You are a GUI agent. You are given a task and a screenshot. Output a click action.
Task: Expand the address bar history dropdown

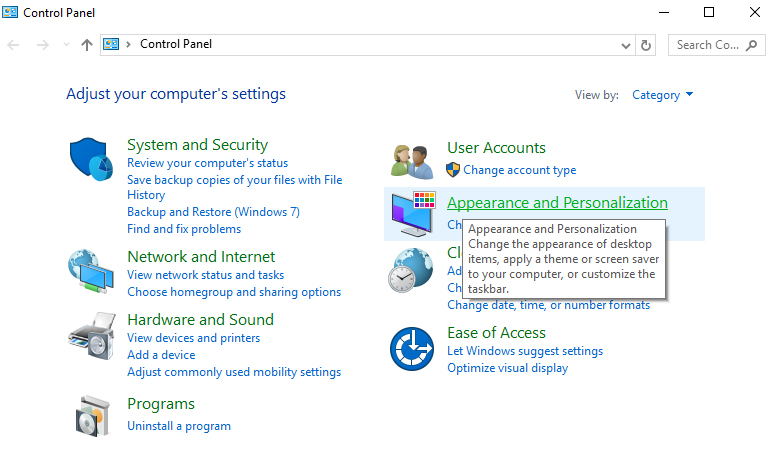tap(626, 45)
